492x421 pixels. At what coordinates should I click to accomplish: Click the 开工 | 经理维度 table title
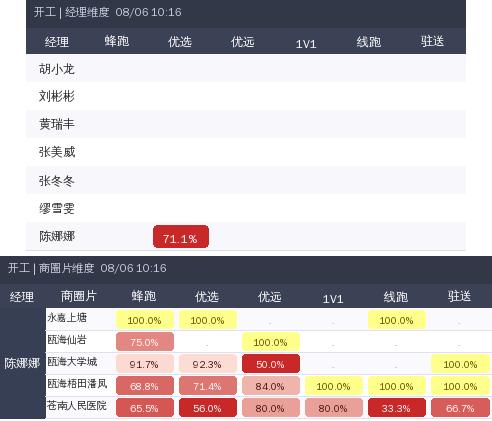107,12
